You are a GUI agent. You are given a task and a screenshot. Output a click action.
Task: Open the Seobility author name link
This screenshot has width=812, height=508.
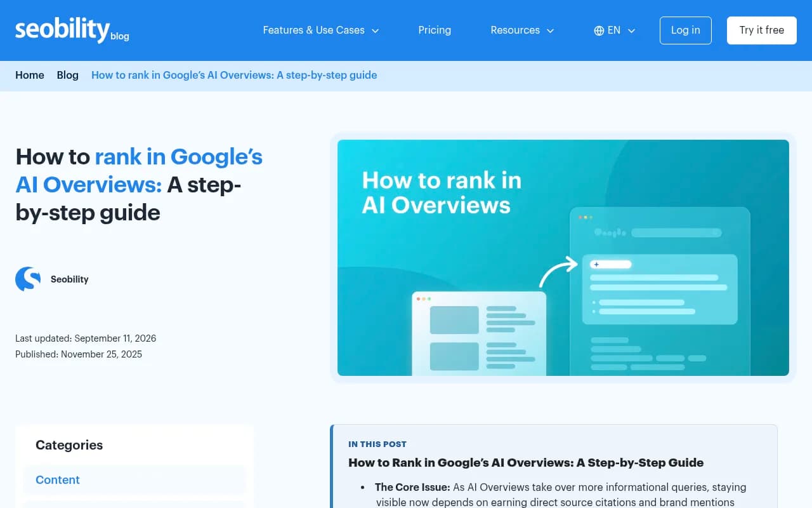70,279
